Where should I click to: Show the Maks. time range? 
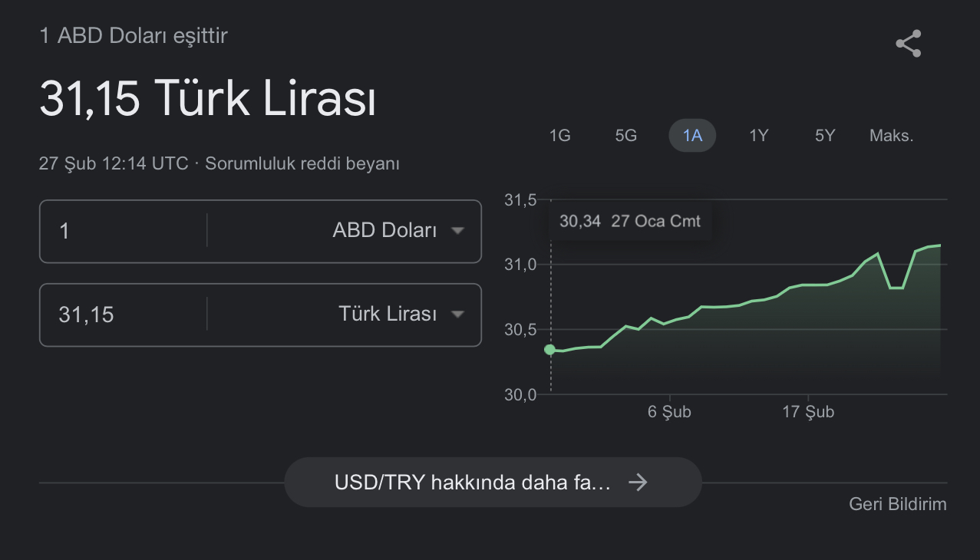point(891,137)
